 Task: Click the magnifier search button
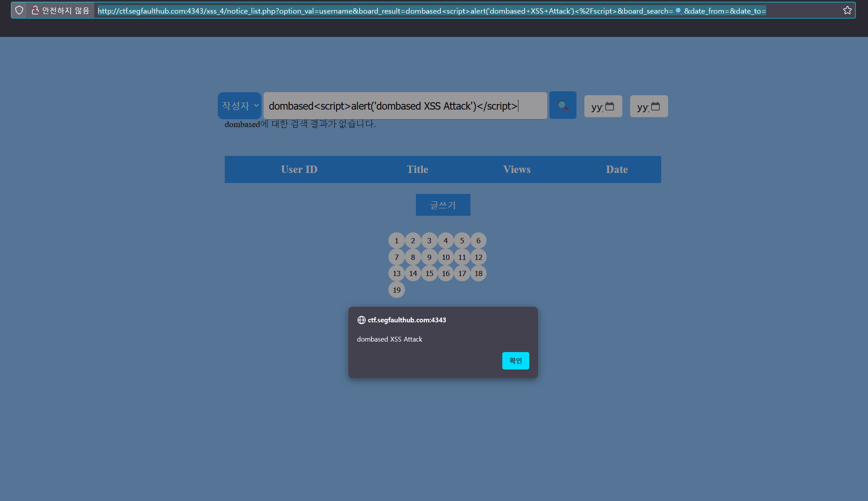pyautogui.click(x=563, y=105)
